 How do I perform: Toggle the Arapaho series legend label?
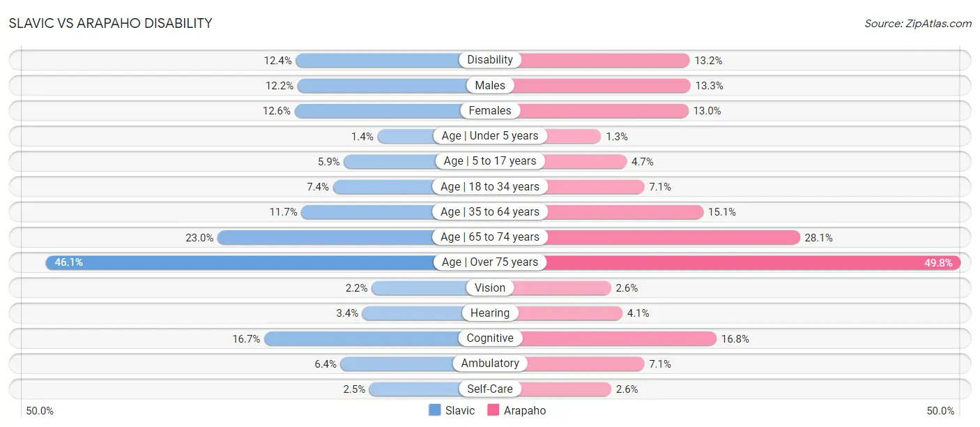point(525,411)
